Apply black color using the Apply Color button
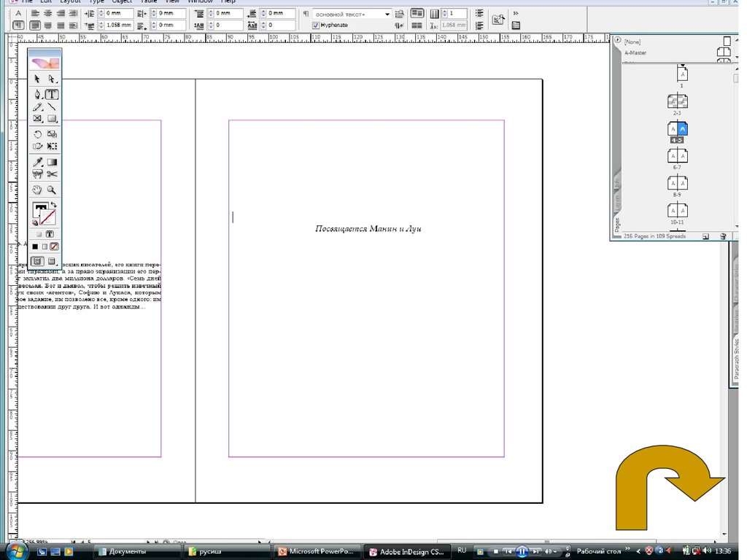This screenshot has height=560, width=747. [35, 246]
